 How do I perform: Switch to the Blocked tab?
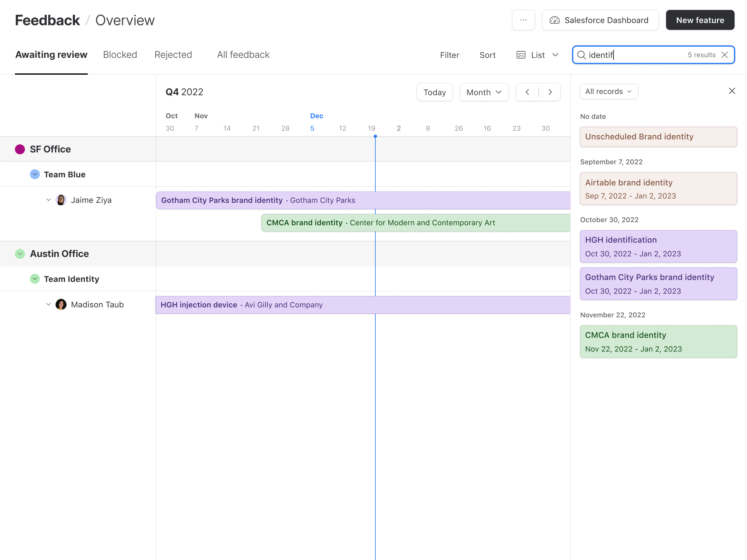[120, 55]
